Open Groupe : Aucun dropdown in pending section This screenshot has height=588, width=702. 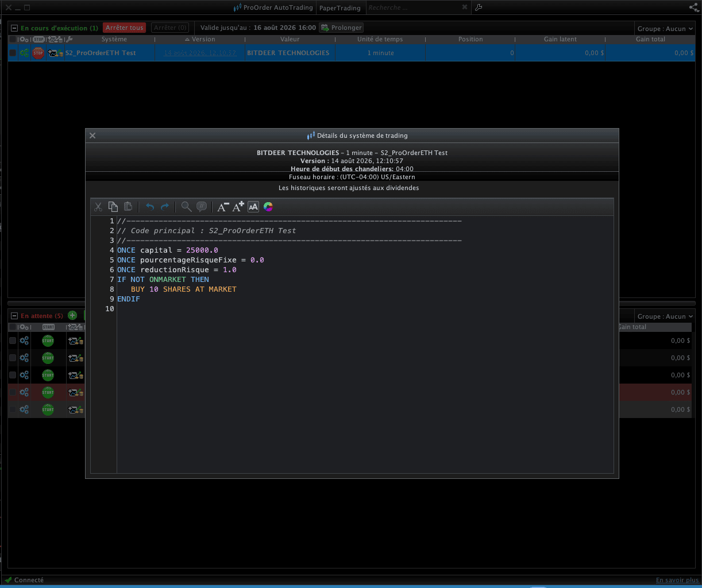coord(665,316)
